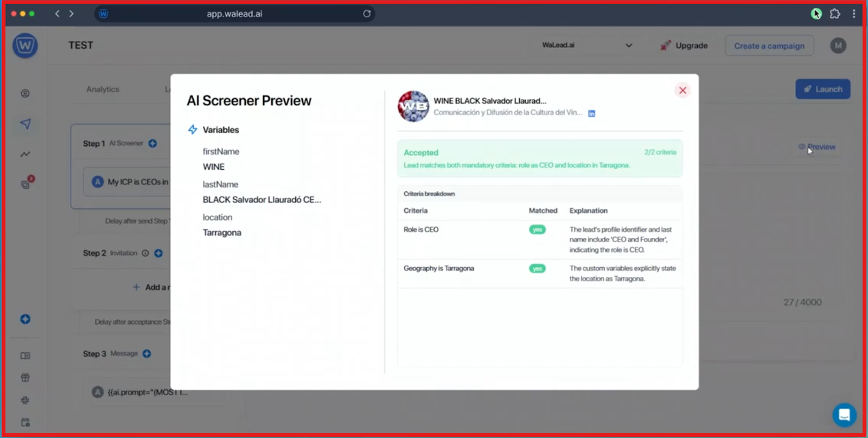Viewport: 868px width, 438px height.
Task: Open the profile icon in left sidebar
Action: 25,93
